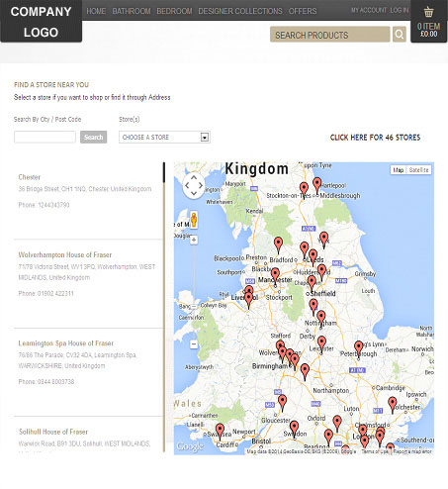448x489 pixels.
Task: Switch to Map view tab
Action: pyautogui.click(x=399, y=170)
